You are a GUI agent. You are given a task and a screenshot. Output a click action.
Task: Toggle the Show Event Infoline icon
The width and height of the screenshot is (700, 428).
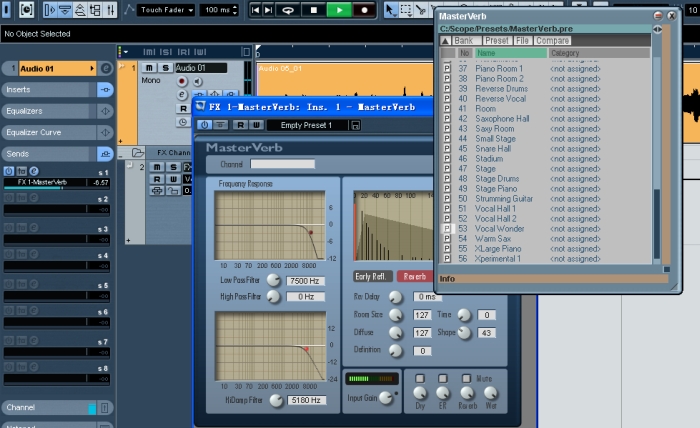tap(65, 10)
